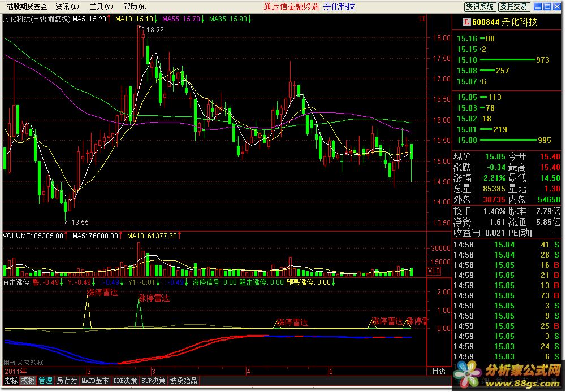Click the small red square icon at chart corner

[422, 19]
